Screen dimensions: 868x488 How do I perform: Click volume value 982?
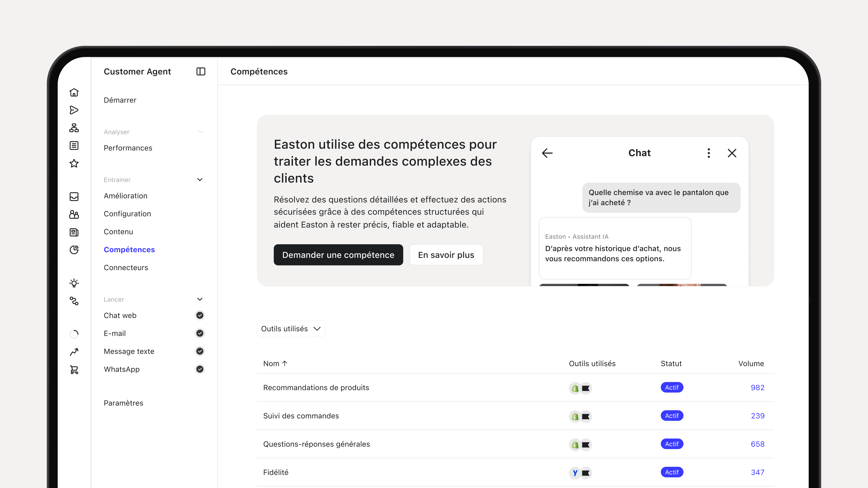coord(757,387)
